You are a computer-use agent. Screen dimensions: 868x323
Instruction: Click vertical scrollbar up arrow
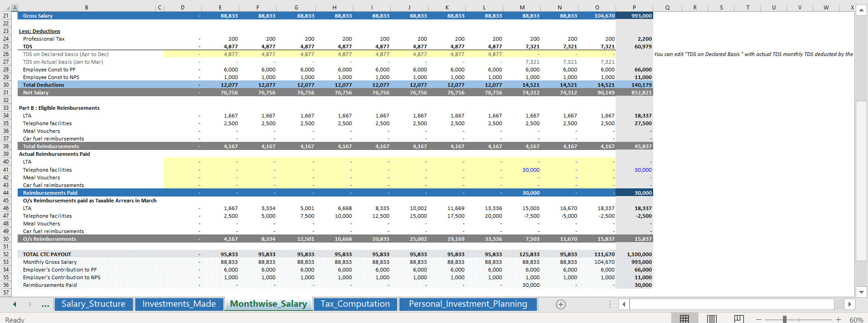[x=861, y=10]
